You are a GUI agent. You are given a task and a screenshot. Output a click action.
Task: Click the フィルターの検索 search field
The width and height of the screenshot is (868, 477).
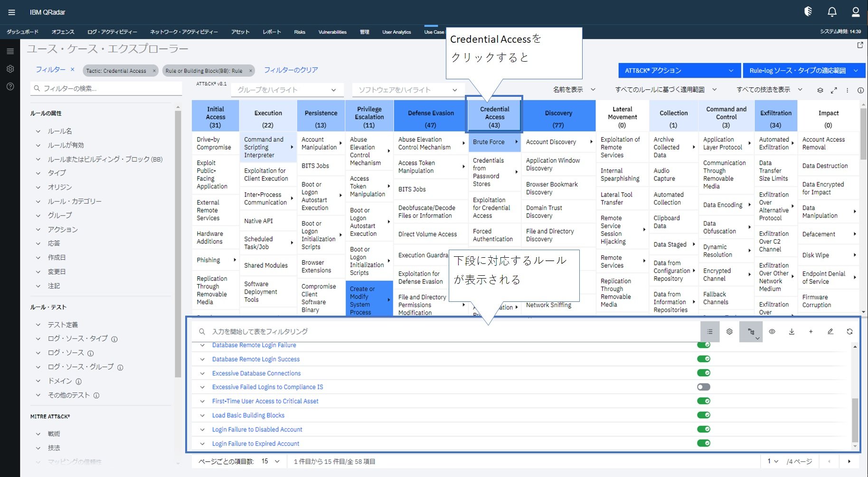coord(106,88)
